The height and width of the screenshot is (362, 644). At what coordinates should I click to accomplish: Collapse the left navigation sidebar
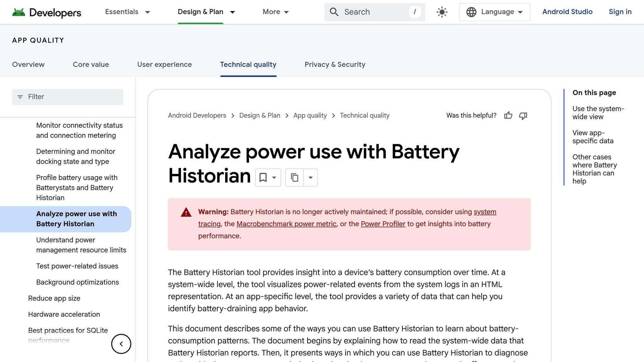121,344
